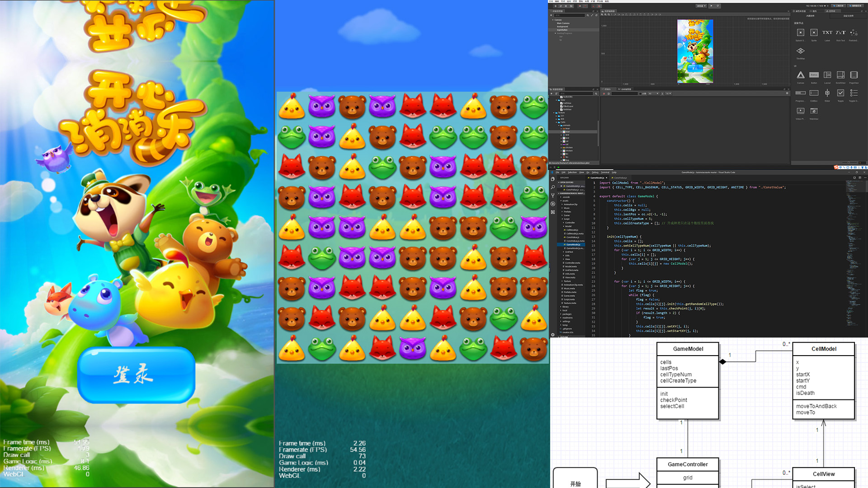Open the console font size dropdown in Cocos
This screenshot has width=868, height=488.
670,94
